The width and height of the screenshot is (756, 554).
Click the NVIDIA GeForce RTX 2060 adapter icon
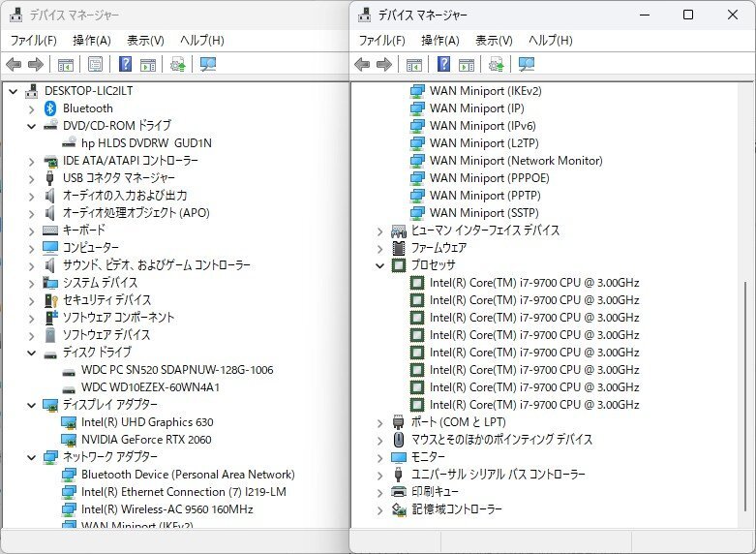click(69, 440)
